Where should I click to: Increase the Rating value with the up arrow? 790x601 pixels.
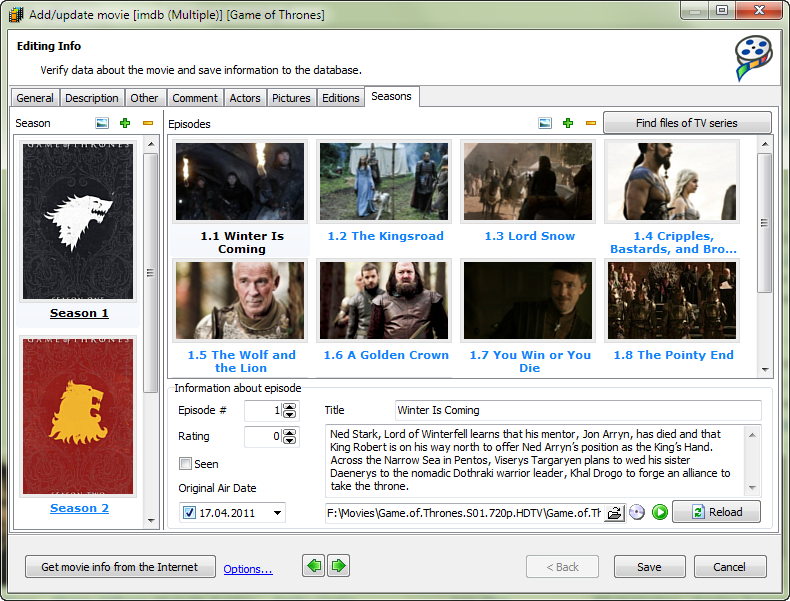tap(290, 433)
